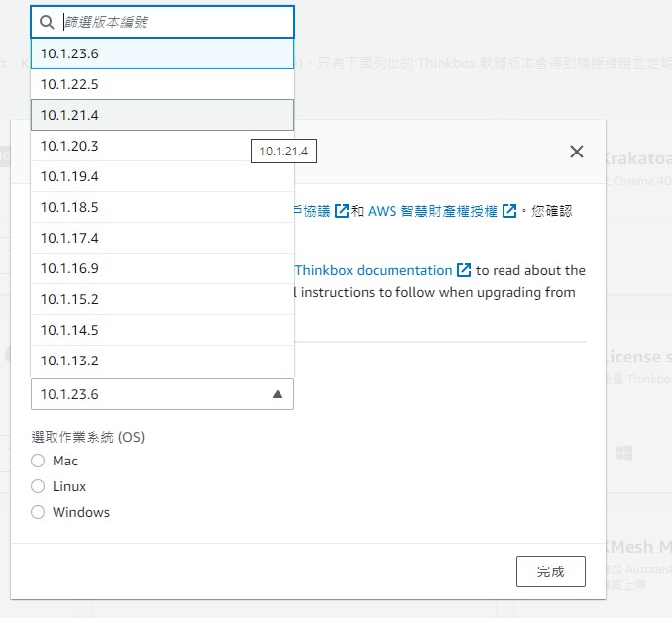Image resolution: width=672 pixels, height=618 pixels.
Task: Close the dialog with the X icon
Action: pos(576,152)
